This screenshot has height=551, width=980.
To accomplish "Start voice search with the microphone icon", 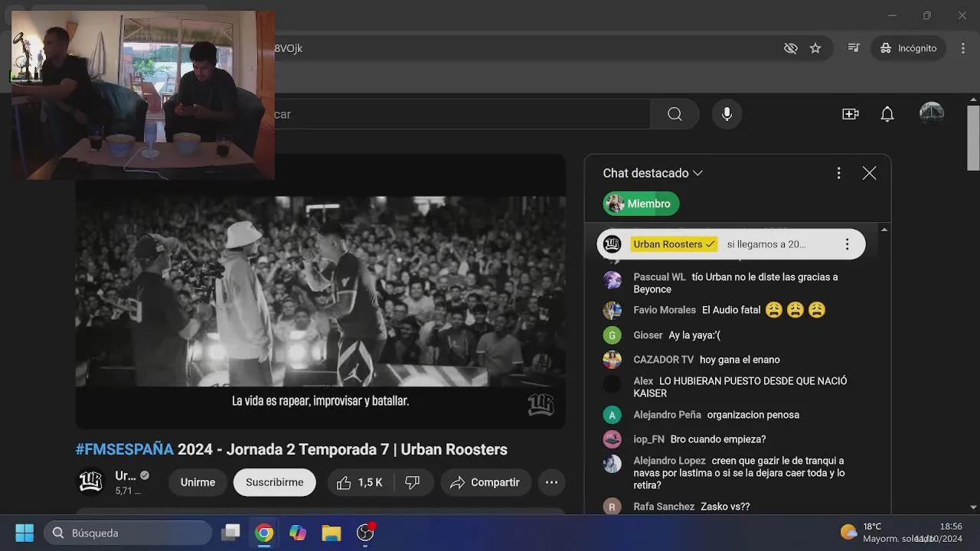I will [727, 114].
